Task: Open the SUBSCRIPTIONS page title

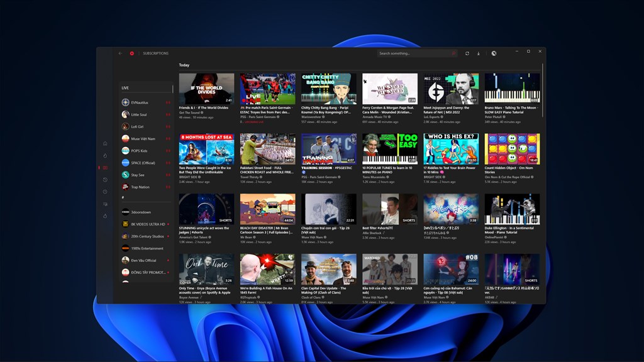Action: [156, 53]
